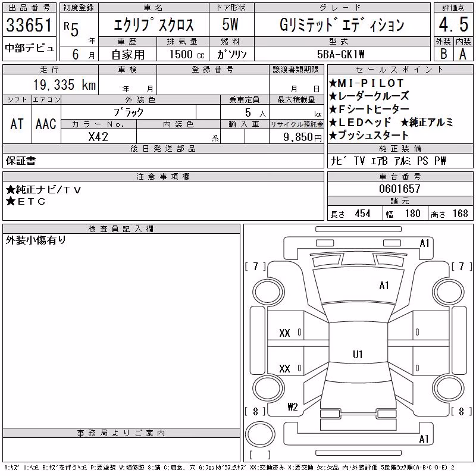Click the evaluation score 4.5
476x476 pixels.
tap(453, 24)
